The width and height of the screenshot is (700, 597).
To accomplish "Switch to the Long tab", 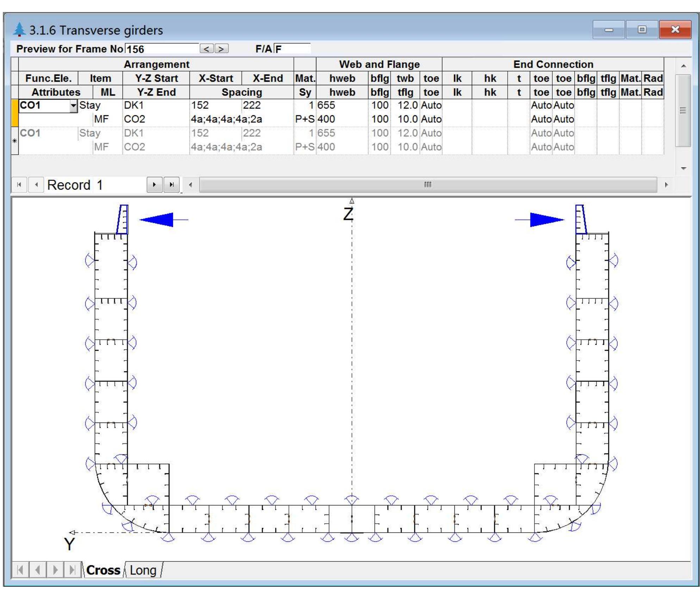I will [x=143, y=570].
